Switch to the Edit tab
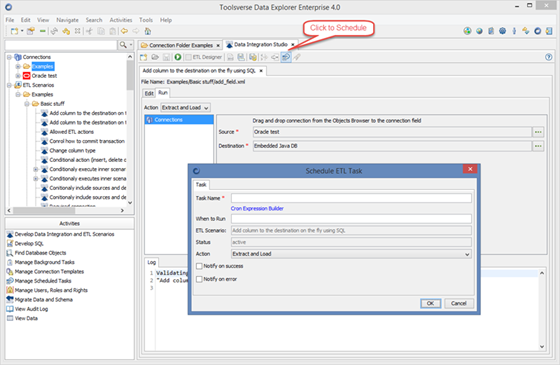The width and height of the screenshot is (560, 365). click(x=149, y=93)
